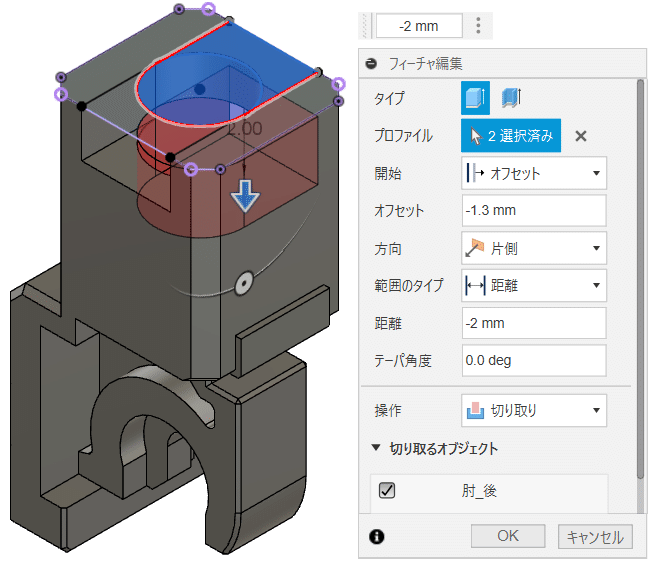Click the floating -2 mm value box
Image resolution: width=655 pixels, height=566 pixels.
coord(419,26)
